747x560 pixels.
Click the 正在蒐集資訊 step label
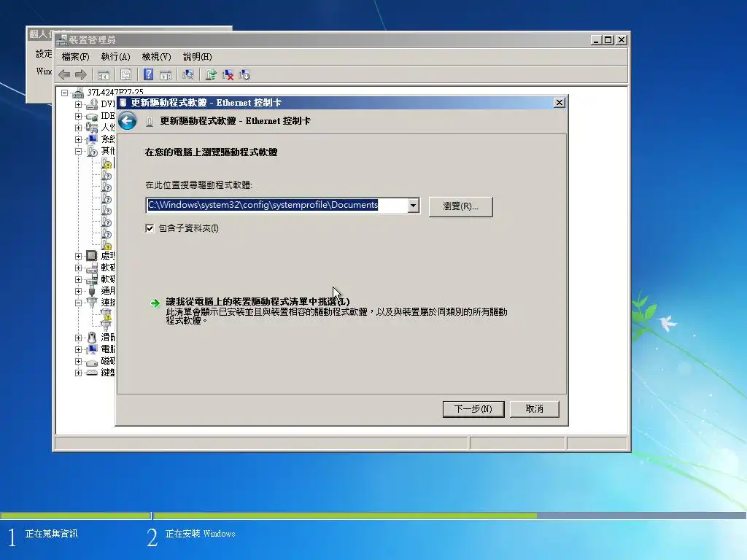52,534
